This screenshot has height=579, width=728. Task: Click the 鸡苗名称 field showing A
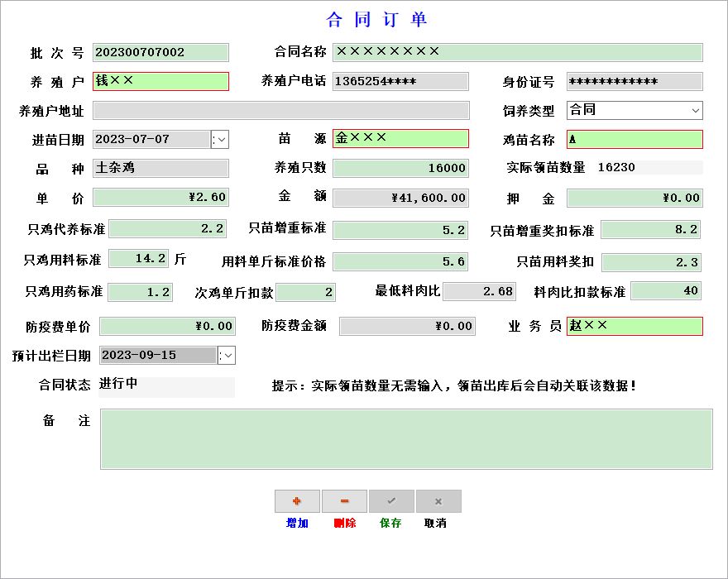point(635,139)
